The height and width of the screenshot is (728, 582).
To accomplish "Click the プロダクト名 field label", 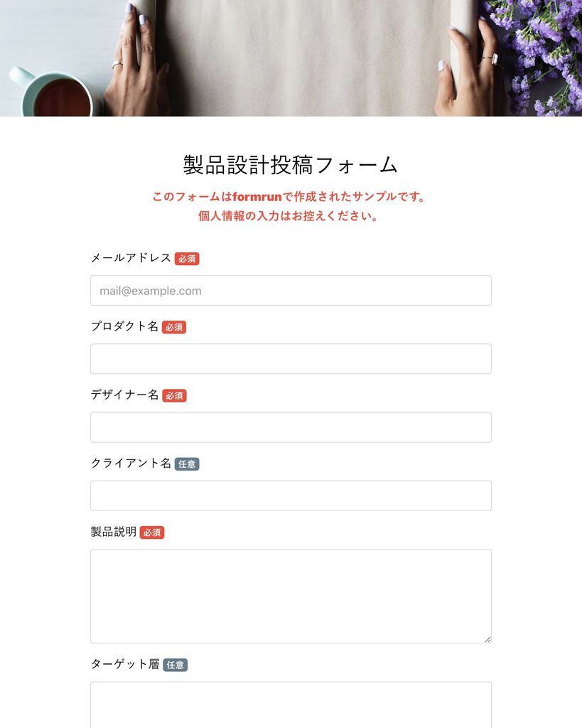I will [x=124, y=326].
